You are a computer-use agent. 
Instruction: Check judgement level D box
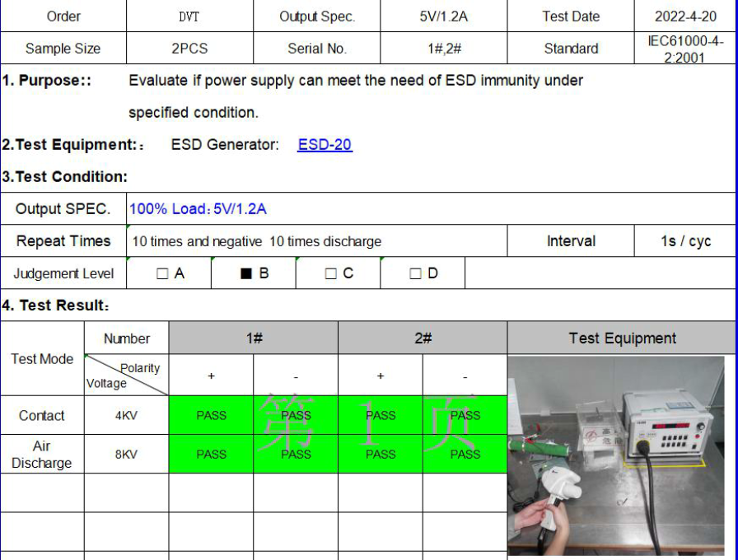click(x=415, y=273)
